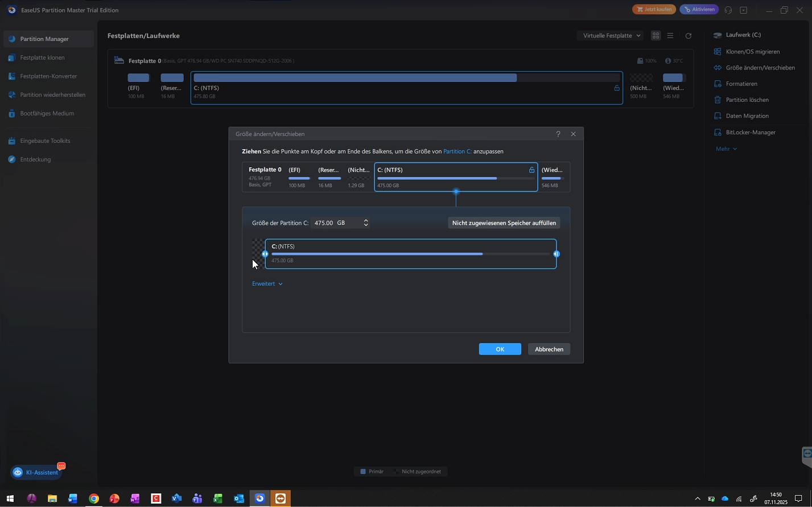Select Partition wiederherstellen in sidebar
The width and height of the screenshot is (812, 507).
click(52, 95)
